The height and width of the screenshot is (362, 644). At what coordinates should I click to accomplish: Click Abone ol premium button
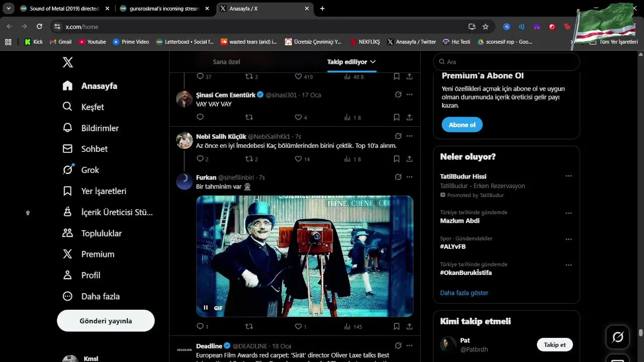click(x=462, y=125)
